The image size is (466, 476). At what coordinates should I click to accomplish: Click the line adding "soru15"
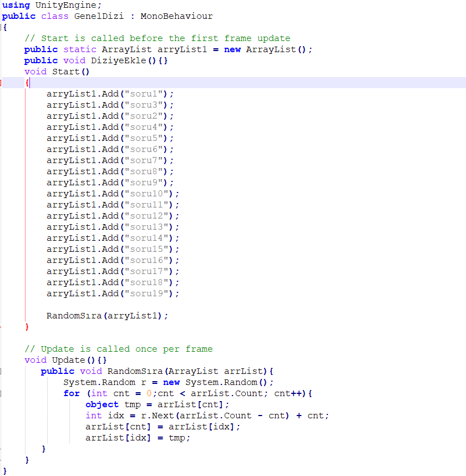113,249
